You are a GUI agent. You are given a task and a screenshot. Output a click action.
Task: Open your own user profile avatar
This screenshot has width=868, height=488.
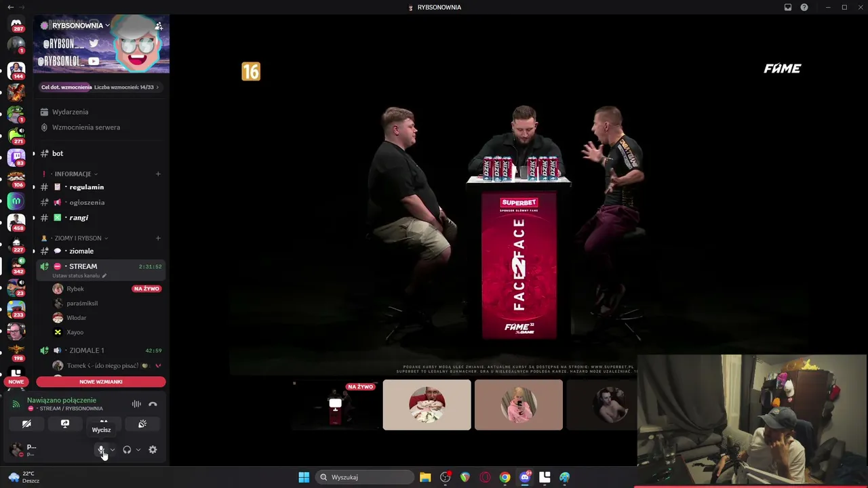click(16, 449)
